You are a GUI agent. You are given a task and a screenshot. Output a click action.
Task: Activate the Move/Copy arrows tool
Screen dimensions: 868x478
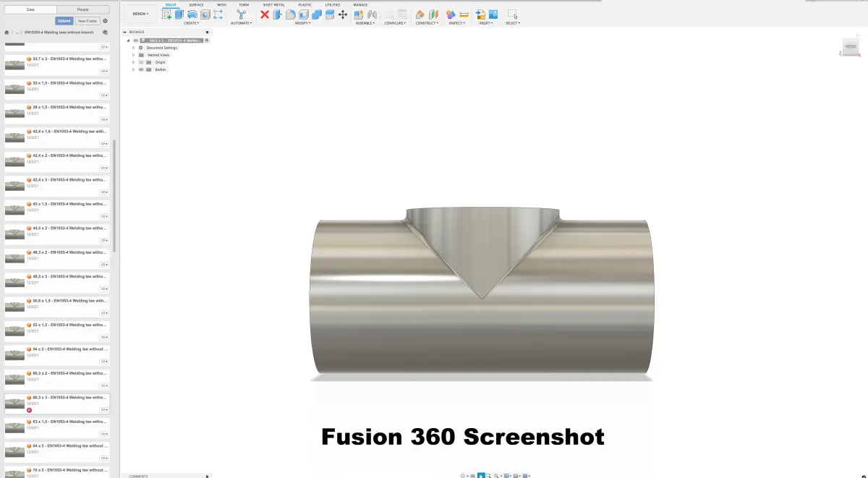[342, 14]
